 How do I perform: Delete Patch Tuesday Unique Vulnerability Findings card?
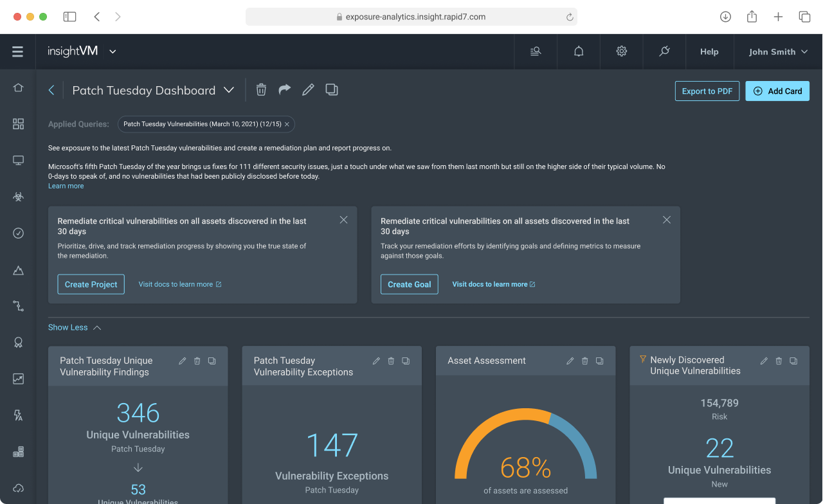(x=197, y=361)
